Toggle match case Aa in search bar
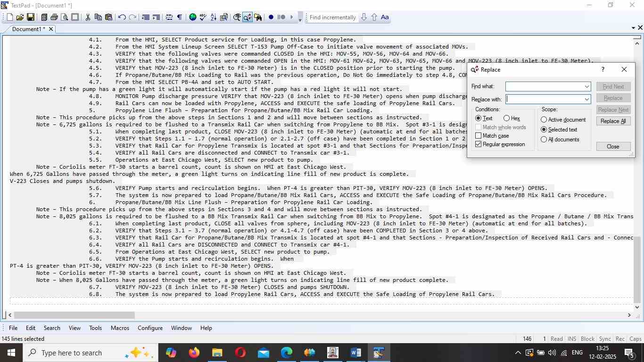Viewport: 644px width, 362px height. (x=385, y=17)
